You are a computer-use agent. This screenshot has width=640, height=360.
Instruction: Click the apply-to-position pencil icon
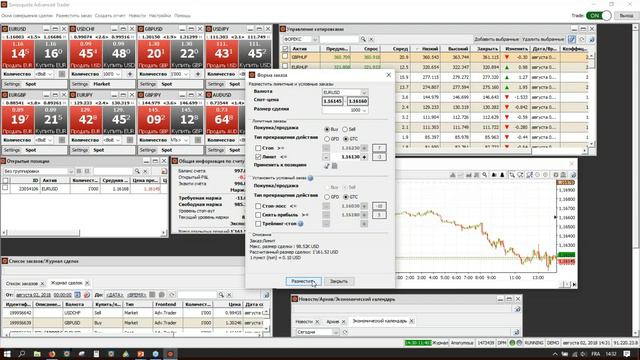327,166
